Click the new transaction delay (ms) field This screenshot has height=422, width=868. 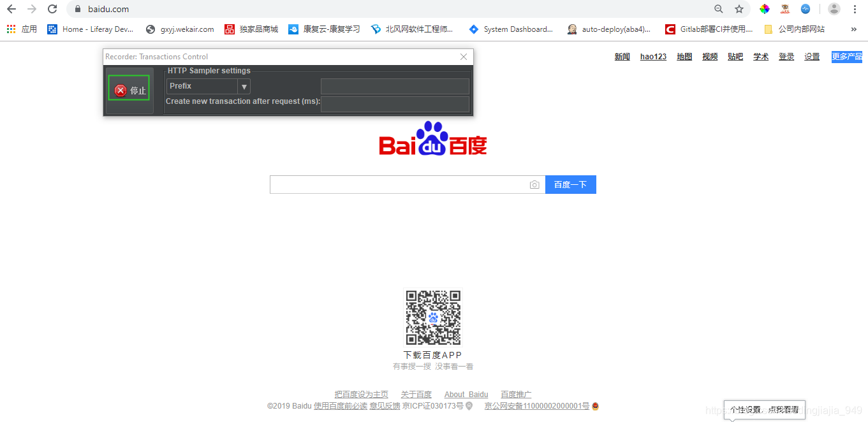tap(395, 104)
